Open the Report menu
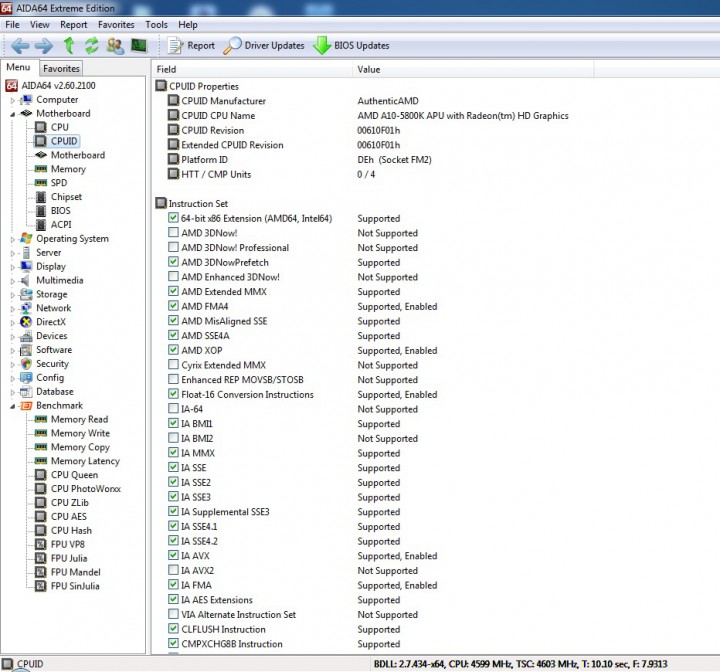This screenshot has width=720, height=672. click(73, 25)
